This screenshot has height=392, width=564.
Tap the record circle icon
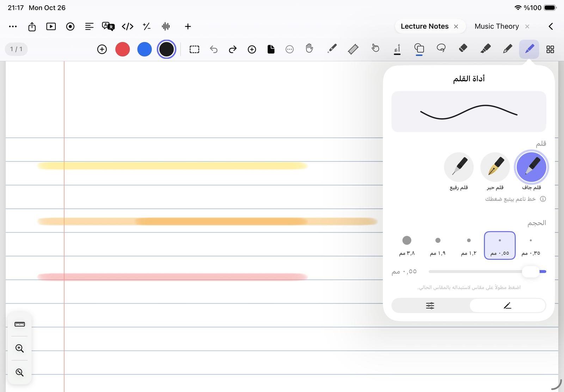point(70,26)
